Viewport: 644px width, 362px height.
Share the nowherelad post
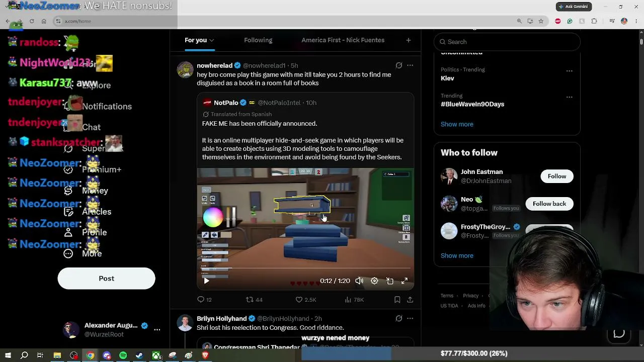410,300
